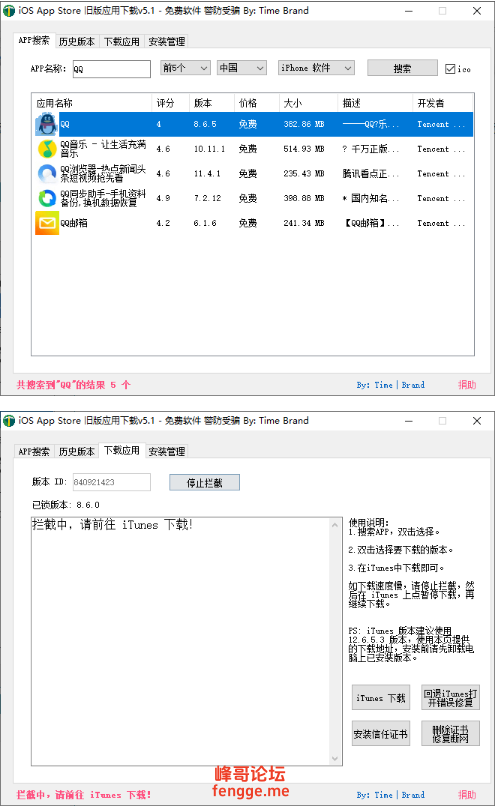
Task: Focus the APP名称 input field
Action: pyautogui.click(x=112, y=69)
